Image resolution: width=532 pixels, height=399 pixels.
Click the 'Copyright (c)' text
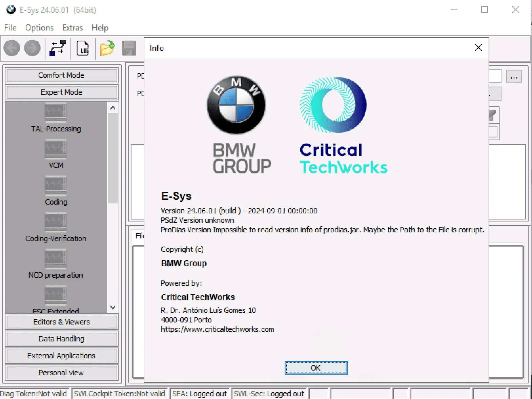click(182, 249)
